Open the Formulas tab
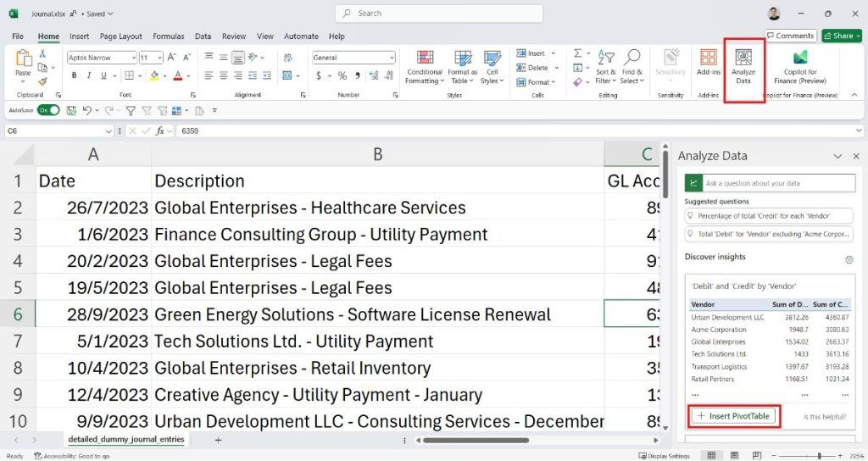Viewport: 868px width, 461px height. 169,36
